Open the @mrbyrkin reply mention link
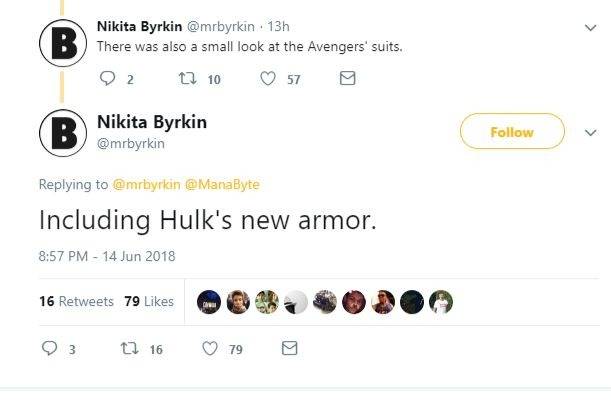Viewport: 611px width, 401px height. [146, 184]
